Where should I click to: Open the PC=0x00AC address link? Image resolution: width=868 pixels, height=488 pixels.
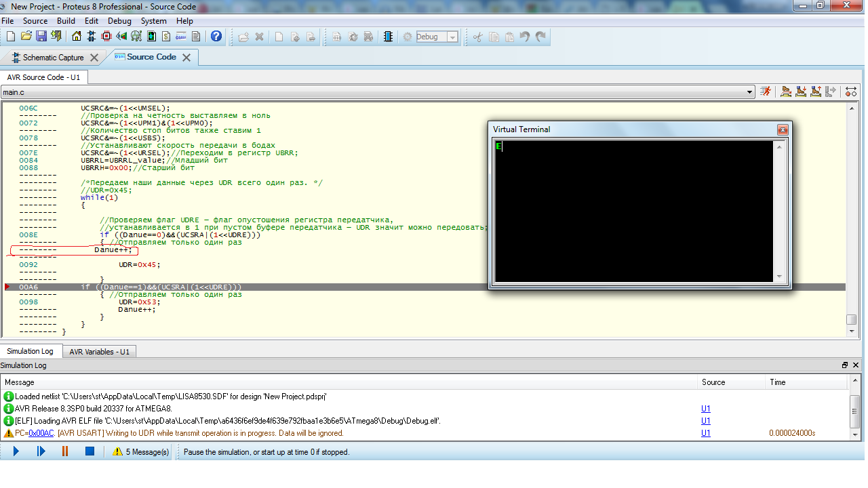pyautogui.click(x=41, y=433)
